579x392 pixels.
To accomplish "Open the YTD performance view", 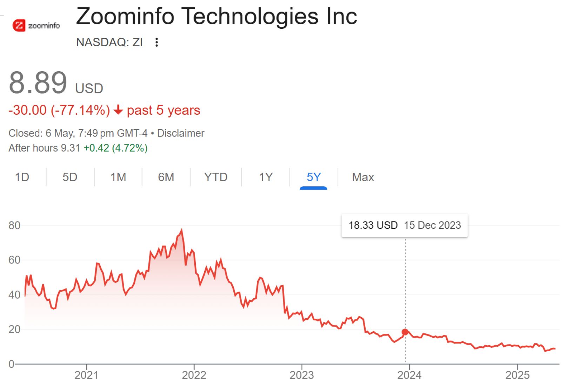I will 215,177.
